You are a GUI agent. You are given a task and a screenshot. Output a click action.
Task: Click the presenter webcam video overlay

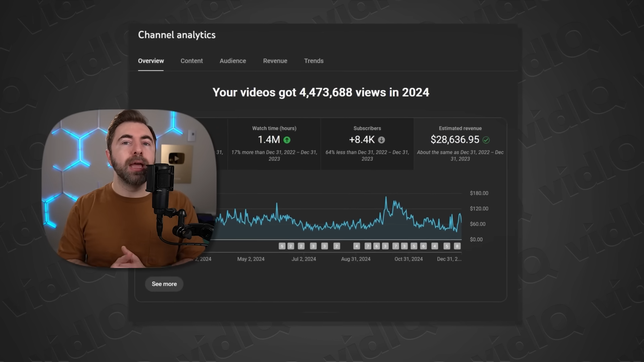tap(129, 188)
